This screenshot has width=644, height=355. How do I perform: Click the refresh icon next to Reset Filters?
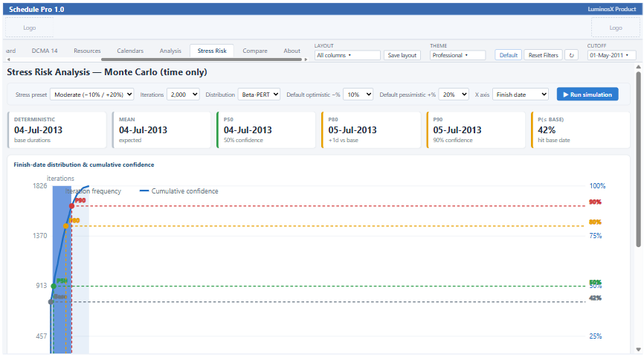point(571,55)
